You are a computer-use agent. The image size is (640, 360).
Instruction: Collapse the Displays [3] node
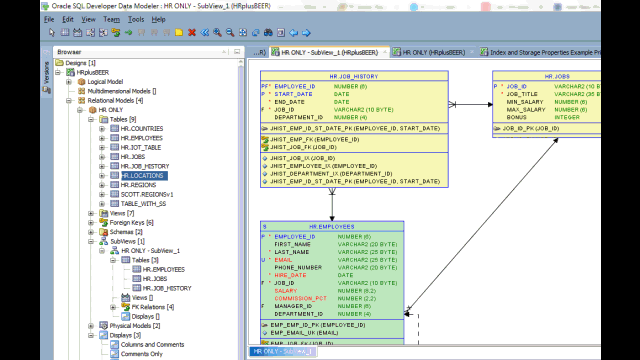coord(91,335)
